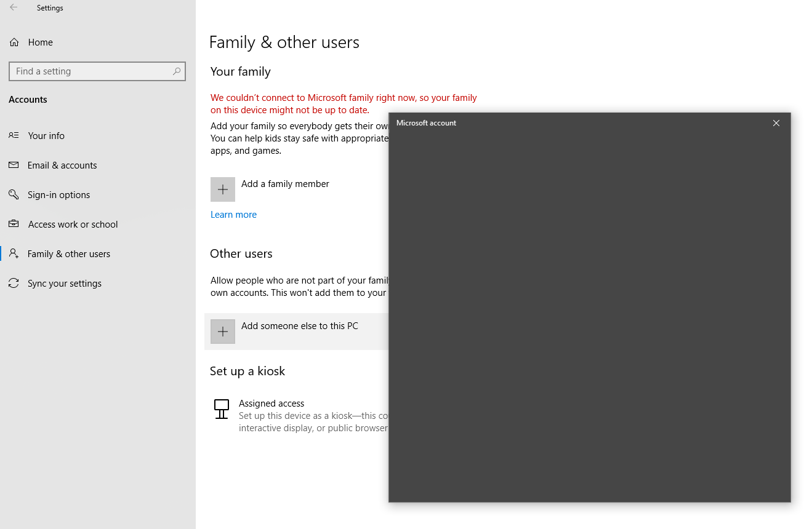Click the plus to add a family member

(x=222, y=189)
